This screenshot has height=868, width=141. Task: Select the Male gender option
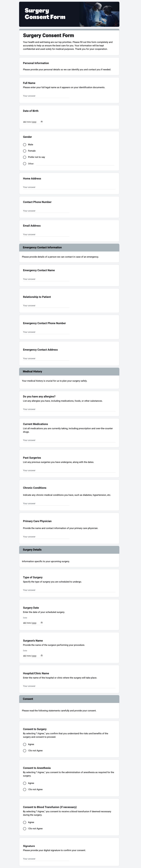[x=24, y=144]
